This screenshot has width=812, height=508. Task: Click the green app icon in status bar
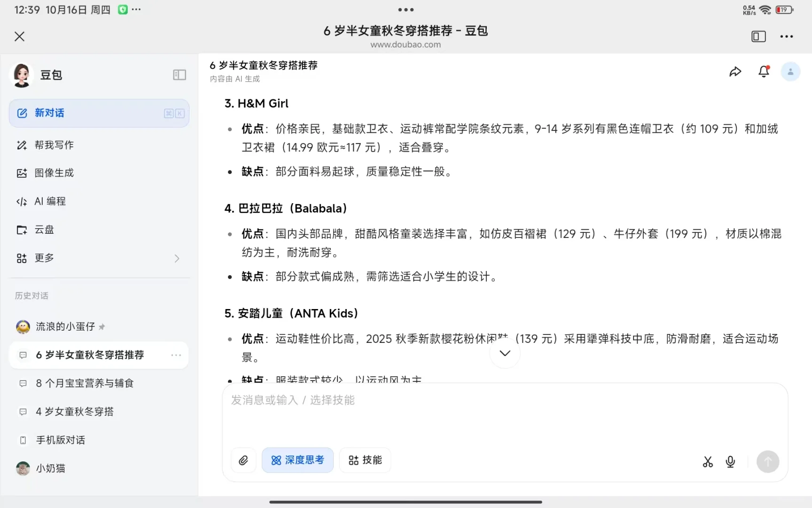coord(123,9)
